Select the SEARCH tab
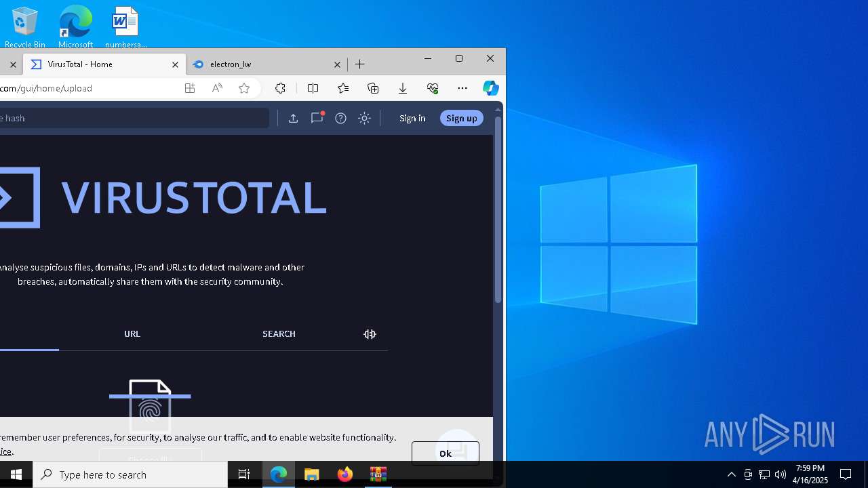The width and height of the screenshot is (868, 488). tap(279, 333)
